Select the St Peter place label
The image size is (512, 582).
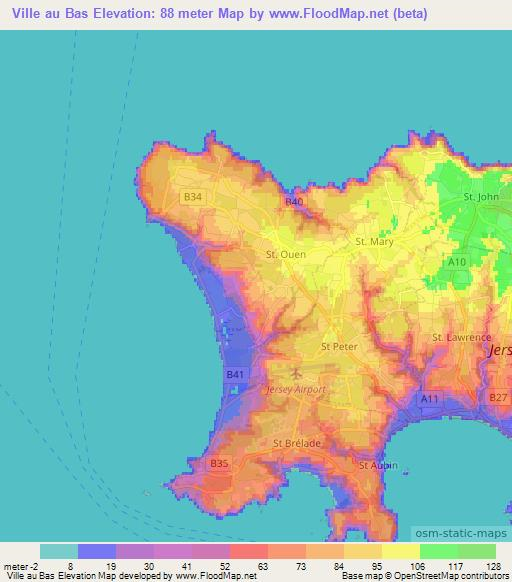(339, 347)
